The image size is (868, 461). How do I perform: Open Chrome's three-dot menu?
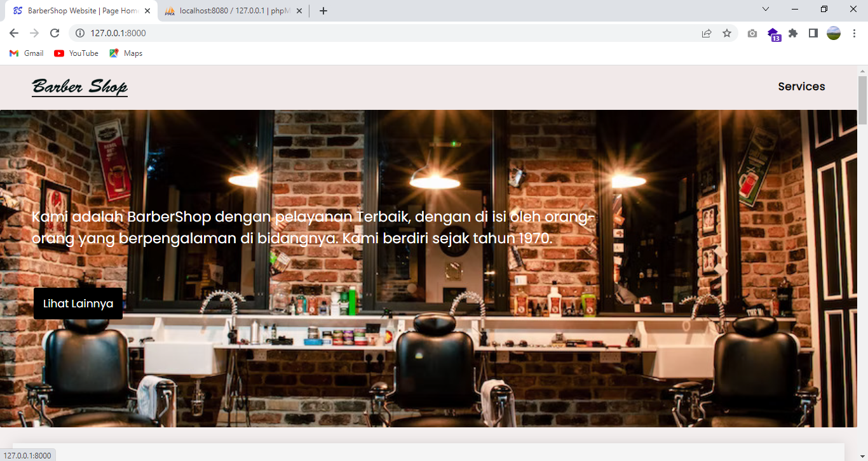coord(853,33)
